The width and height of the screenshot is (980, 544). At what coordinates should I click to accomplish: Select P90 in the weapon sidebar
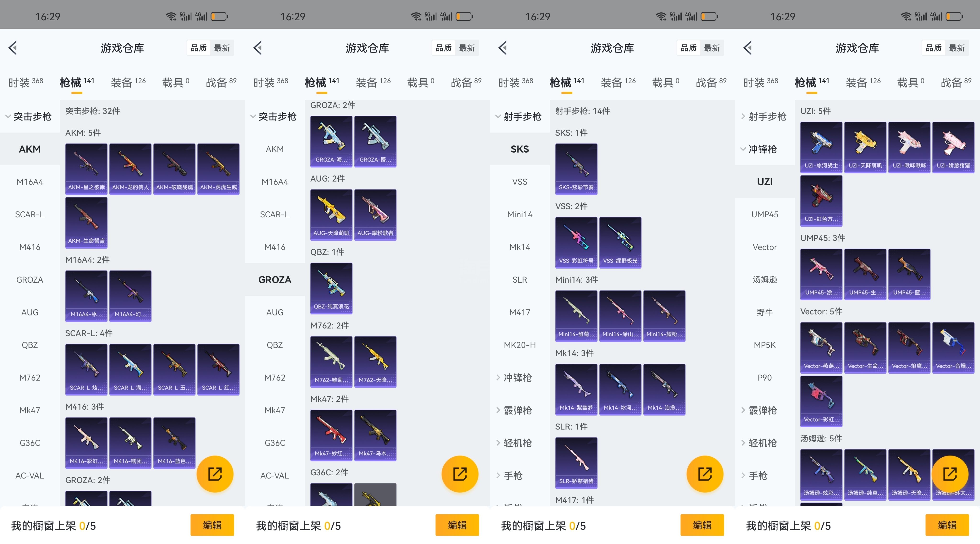coord(765,378)
